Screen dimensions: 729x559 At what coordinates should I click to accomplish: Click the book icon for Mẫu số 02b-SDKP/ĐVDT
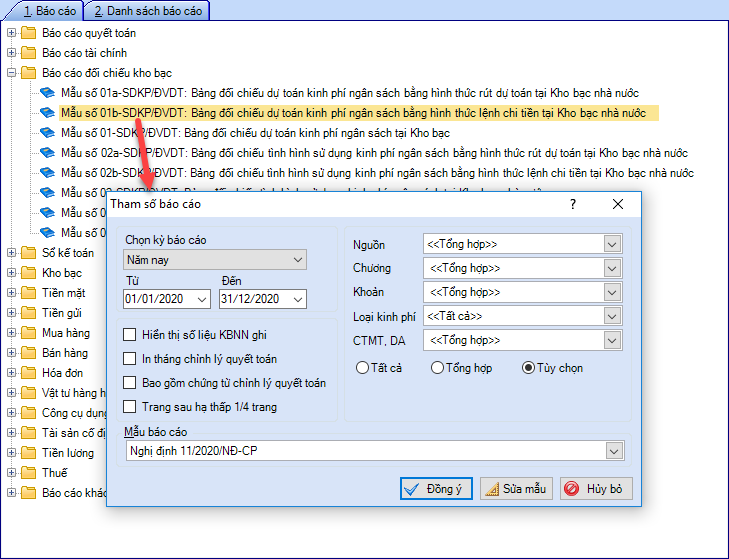click(48, 173)
